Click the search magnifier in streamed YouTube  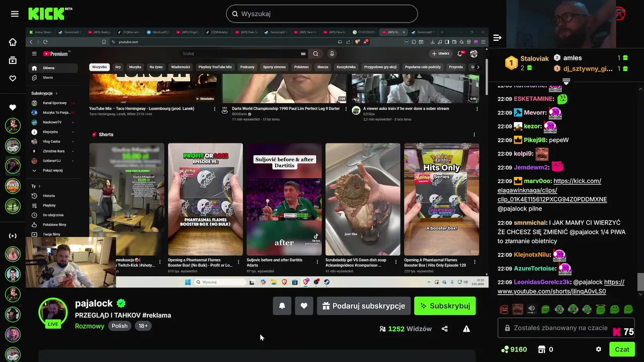click(315, 53)
